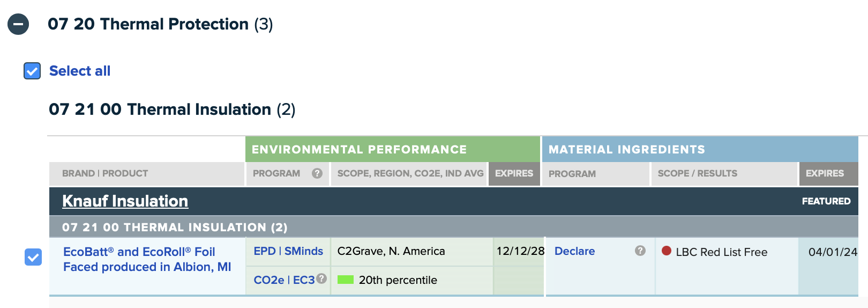
Task: Select the Material Ingredients header tab
Action: pos(700,149)
